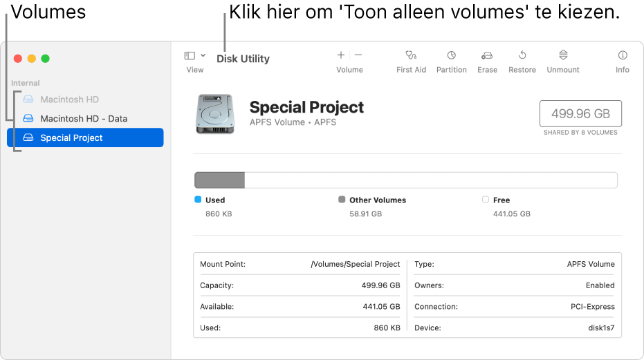Click the sidebar View icon
Screen dimensions: 644x360
click(190, 55)
